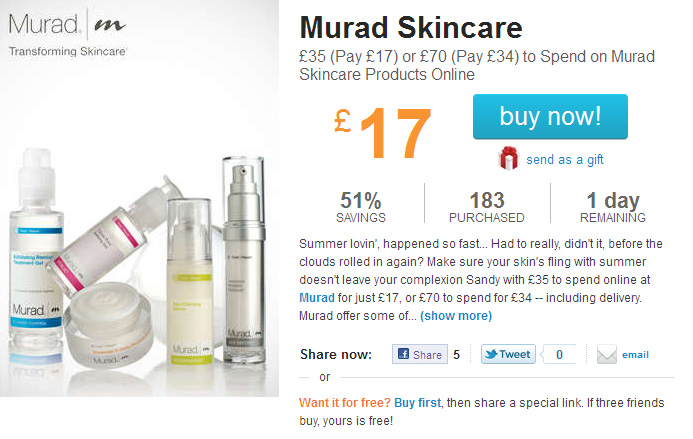Click the Murad Skincare deal title
The height and width of the screenshot is (439, 693).
(411, 27)
